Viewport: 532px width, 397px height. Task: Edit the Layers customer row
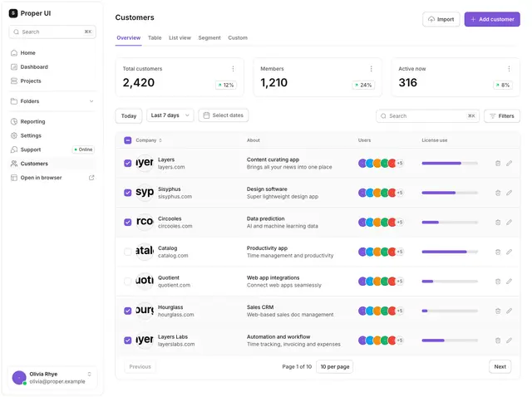click(509, 163)
